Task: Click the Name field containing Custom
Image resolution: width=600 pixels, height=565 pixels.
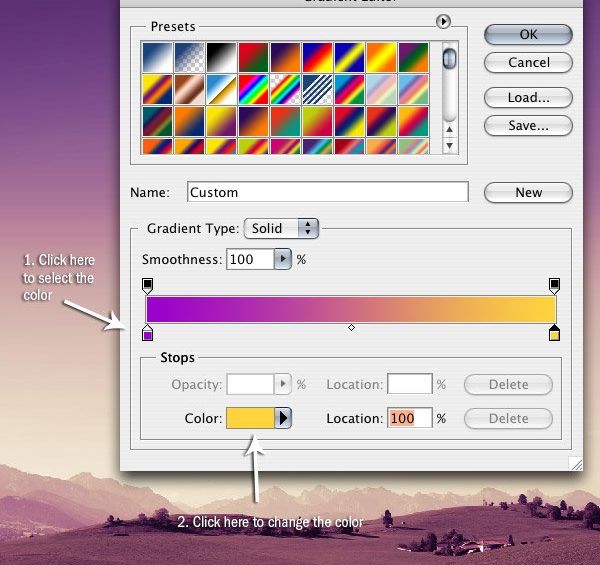Action: [x=328, y=192]
